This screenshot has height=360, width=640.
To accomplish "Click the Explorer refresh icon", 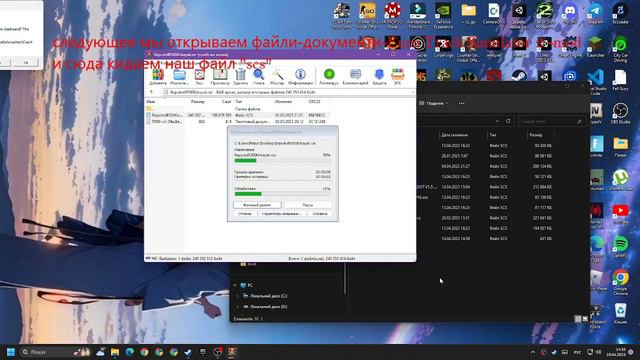I will pyautogui.click(x=508, y=121).
